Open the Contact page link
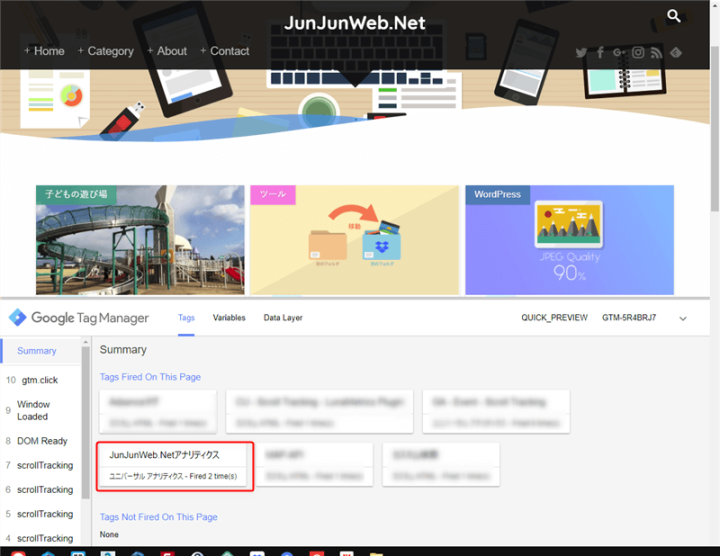Screen dimensions: 720x556 click(x=225, y=51)
